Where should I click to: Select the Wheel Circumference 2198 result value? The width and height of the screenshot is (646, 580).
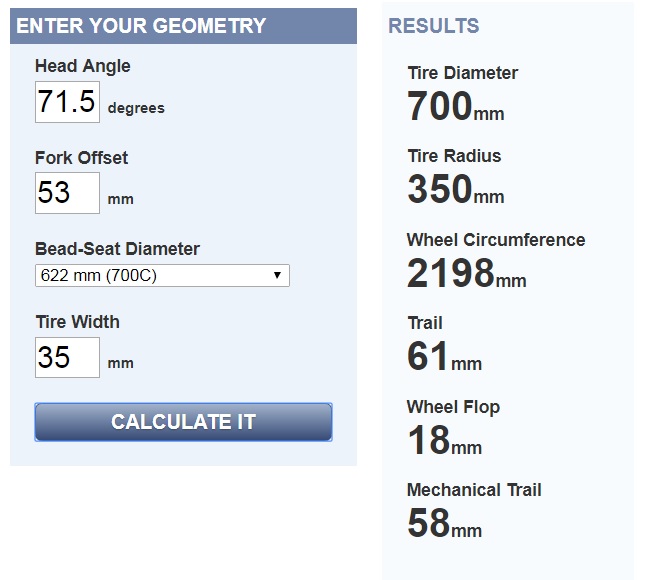[x=450, y=273]
